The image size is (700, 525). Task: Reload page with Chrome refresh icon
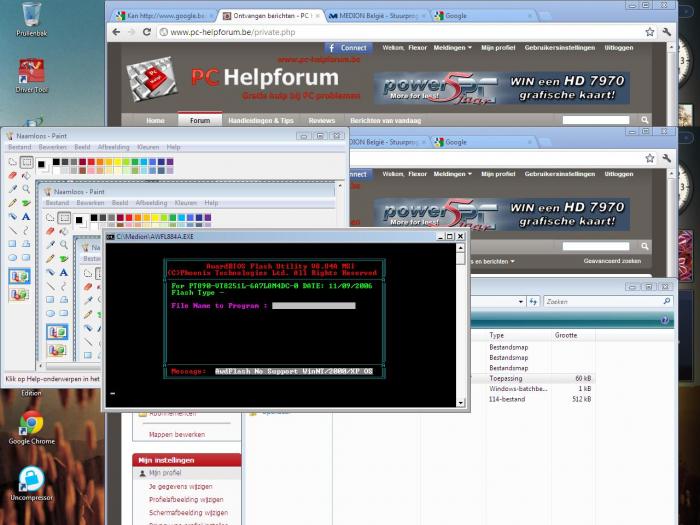click(x=147, y=32)
